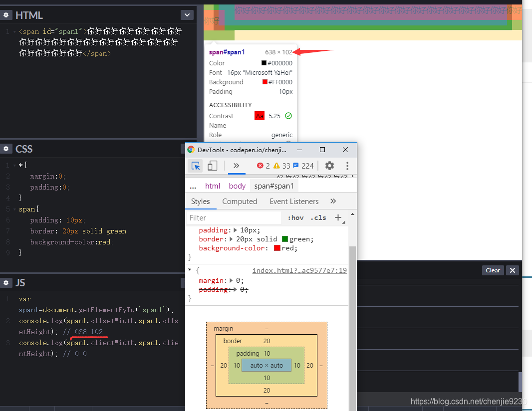Screen dimensions: 532x411
Task: Open CSS editor settings gear
Action: coord(6,149)
